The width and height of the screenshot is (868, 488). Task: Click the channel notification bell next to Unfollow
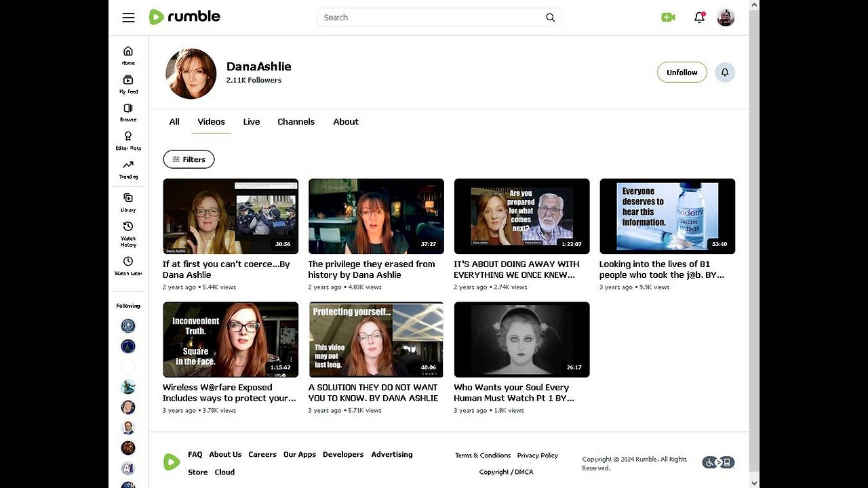[725, 73]
